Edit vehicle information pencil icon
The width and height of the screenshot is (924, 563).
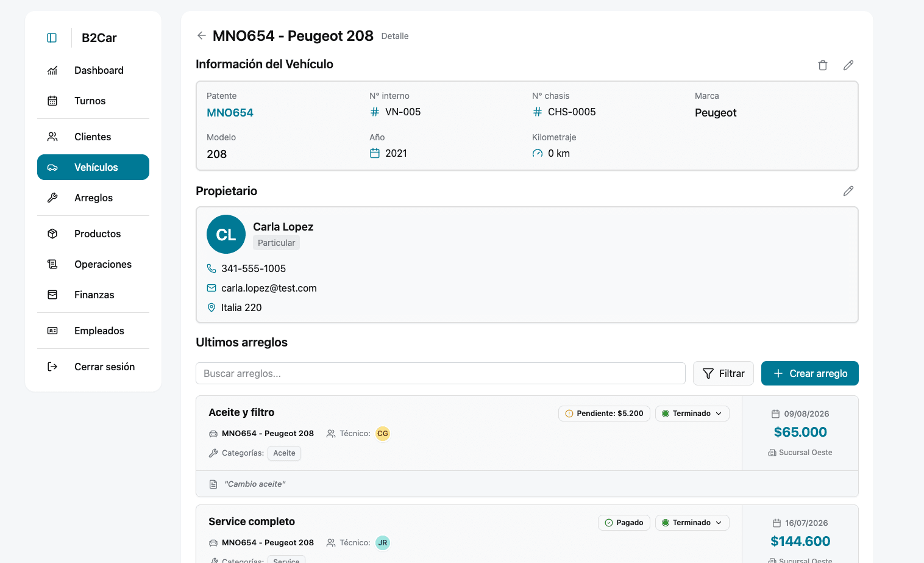(x=848, y=65)
